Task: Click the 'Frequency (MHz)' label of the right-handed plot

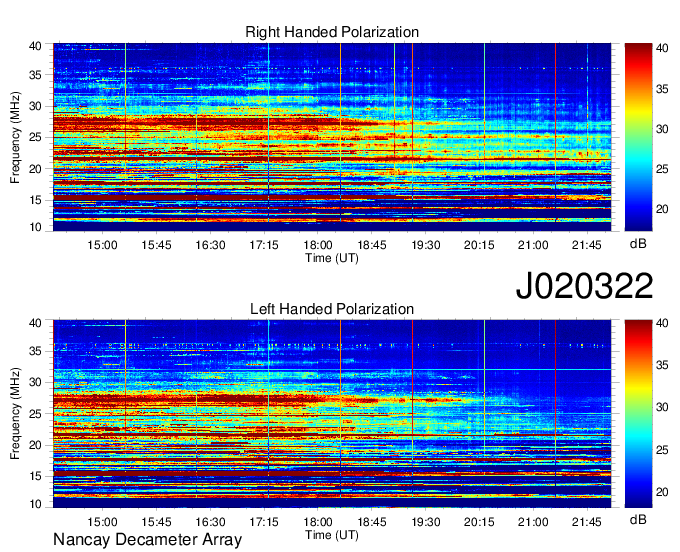Action: pos(15,137)
